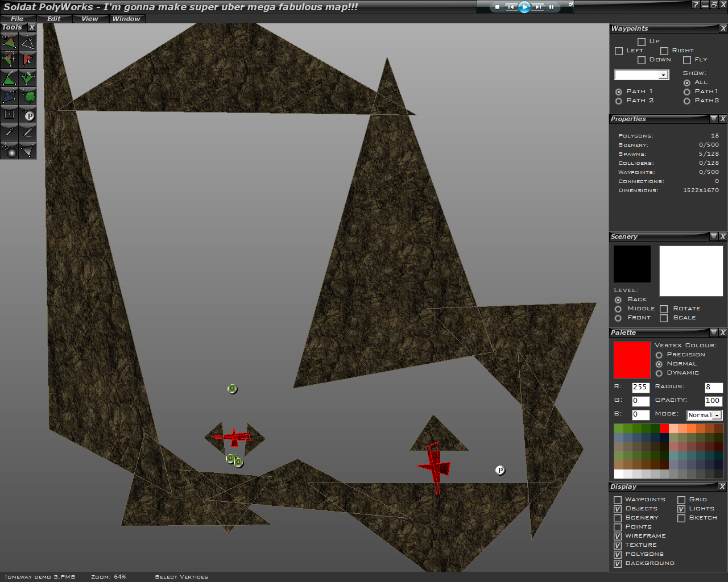Collapse the Properties panel
The image size is (728, 582).
(x=713, y=119)
